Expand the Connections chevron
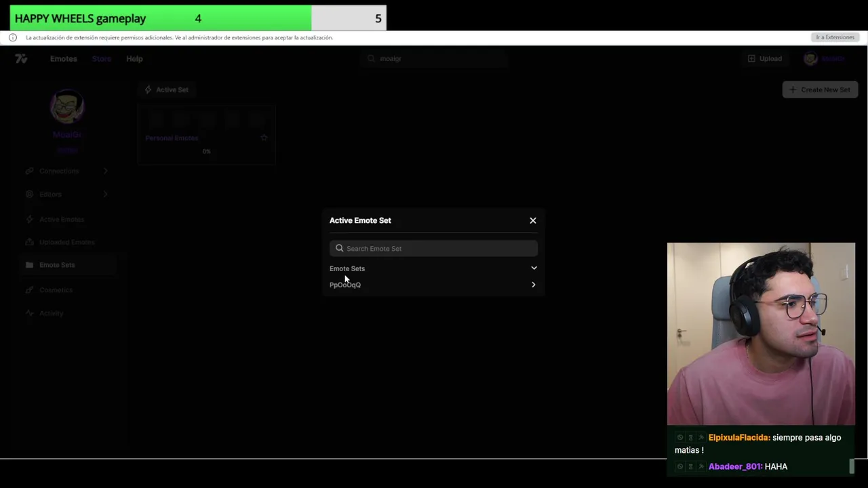868x488 pixels. [105, 171]
